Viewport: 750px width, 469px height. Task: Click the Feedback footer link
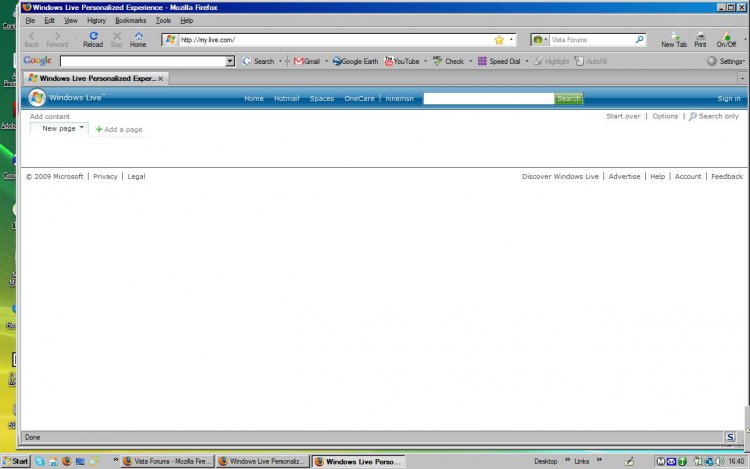(727, 176)
